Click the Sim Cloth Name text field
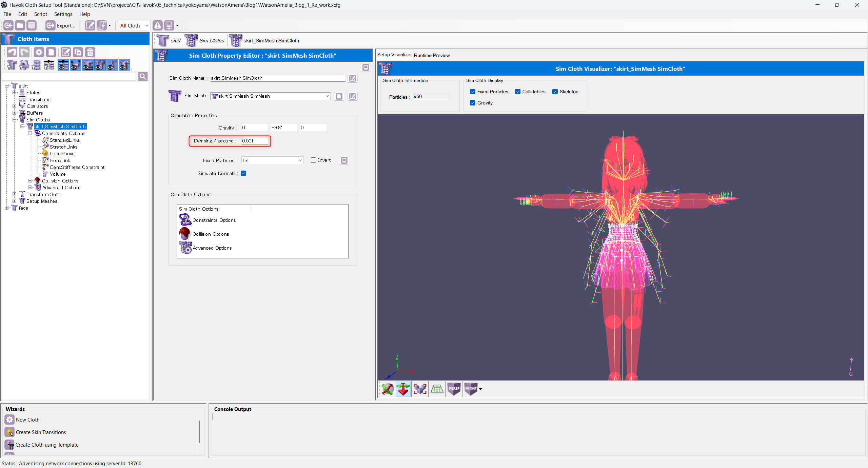This screenshot has width=868, height=468. point(278,78)
